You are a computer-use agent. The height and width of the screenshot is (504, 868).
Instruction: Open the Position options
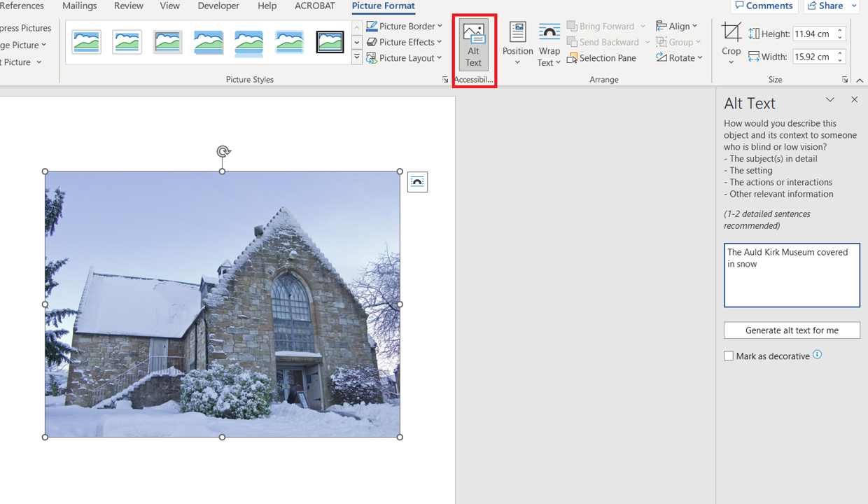click(517, 44)
